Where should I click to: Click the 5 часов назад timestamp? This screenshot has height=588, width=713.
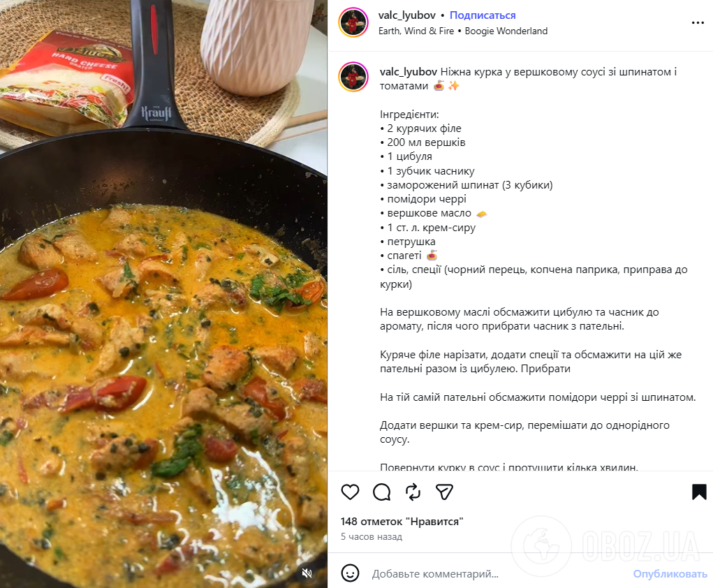371,536
